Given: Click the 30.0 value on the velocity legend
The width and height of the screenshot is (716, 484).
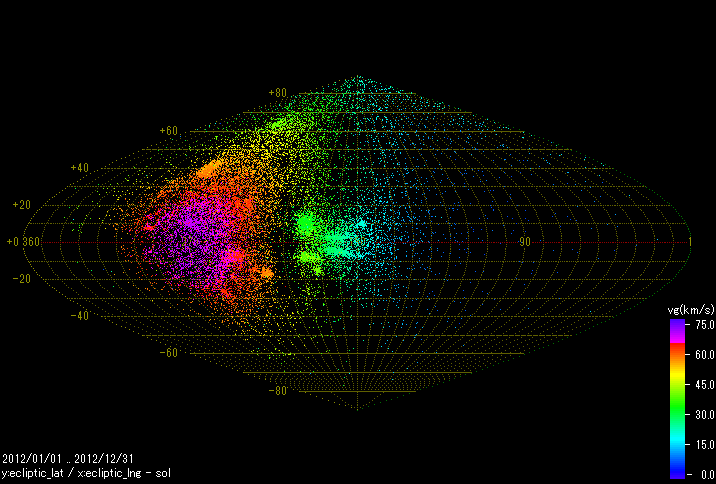Looking at the screenshot, I should (x=705, y=415).
